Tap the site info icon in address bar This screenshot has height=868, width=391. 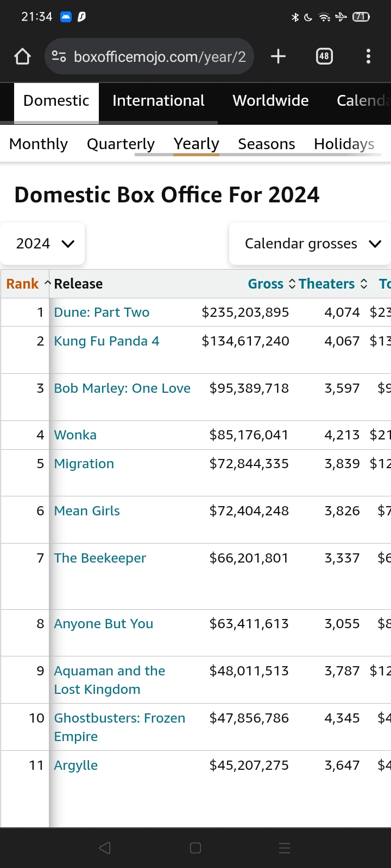tap(59, 56)
